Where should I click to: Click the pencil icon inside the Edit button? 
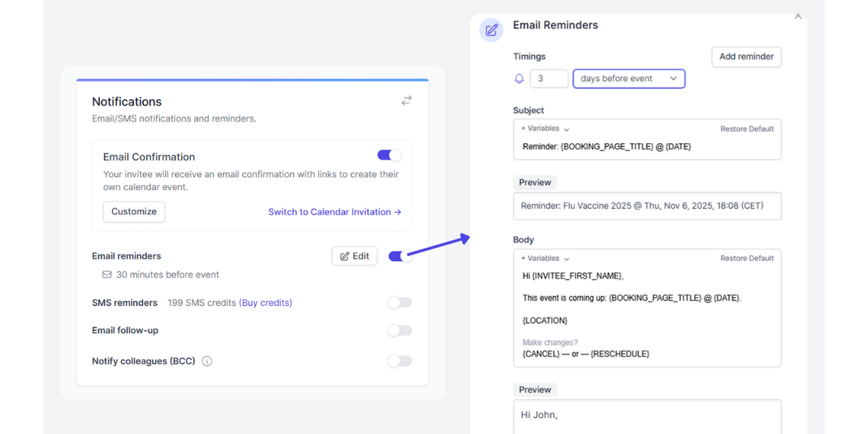346,255
